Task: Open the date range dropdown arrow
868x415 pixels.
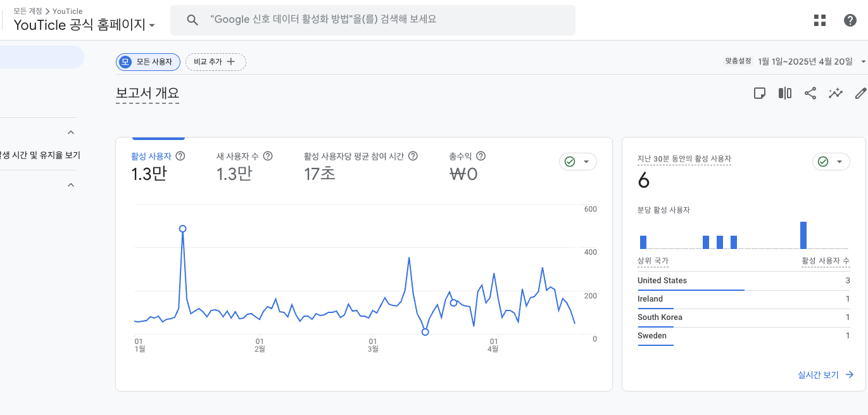Action: (x=863, y=61)
